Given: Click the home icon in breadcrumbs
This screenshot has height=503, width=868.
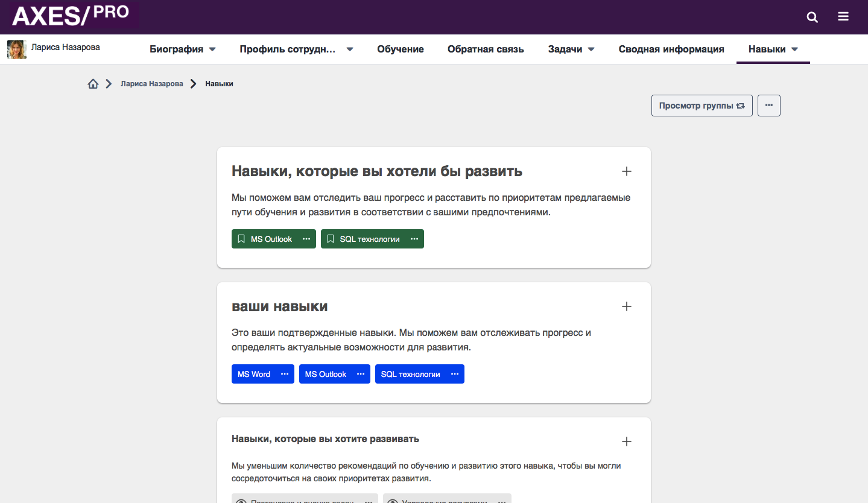Looking at the screenshot, I should coord(93,84).
